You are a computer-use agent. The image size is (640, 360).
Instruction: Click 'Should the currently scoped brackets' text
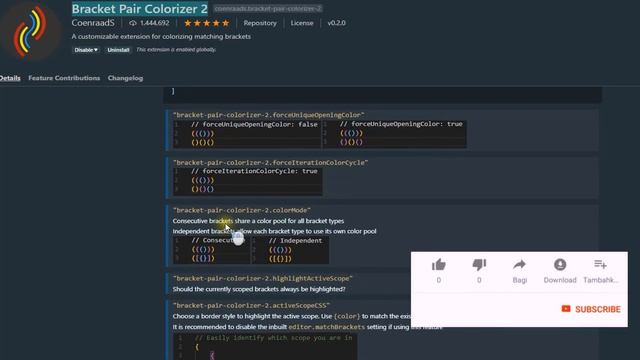tap(259, 289)
